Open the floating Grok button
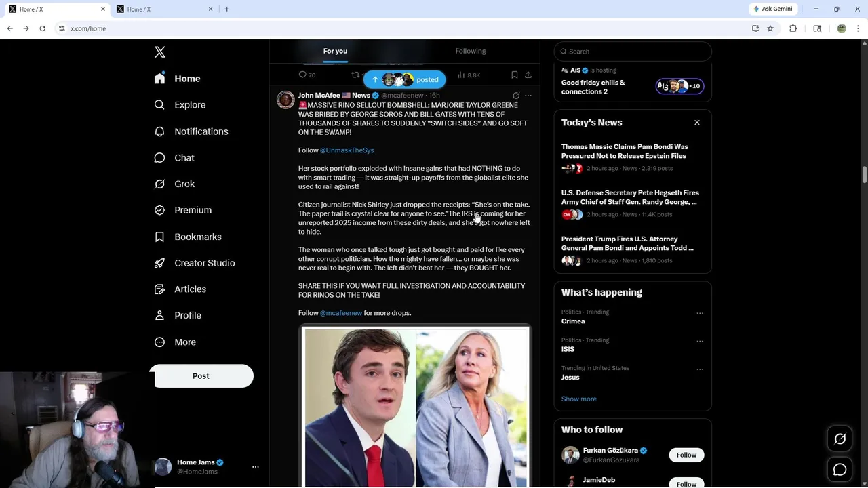The width and height of the screenshot is (868, 488). (840, 439)
